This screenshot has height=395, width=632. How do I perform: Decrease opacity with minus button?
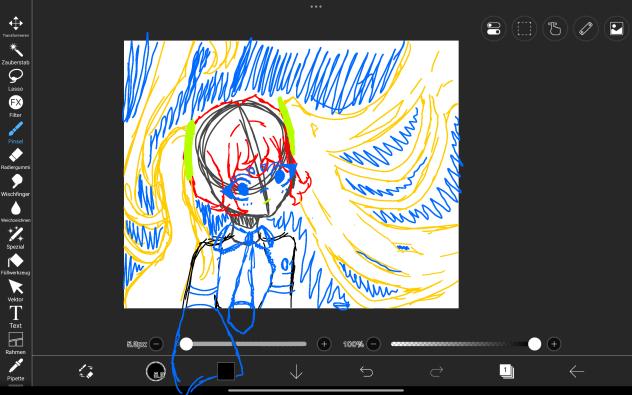tap(374, 344)
